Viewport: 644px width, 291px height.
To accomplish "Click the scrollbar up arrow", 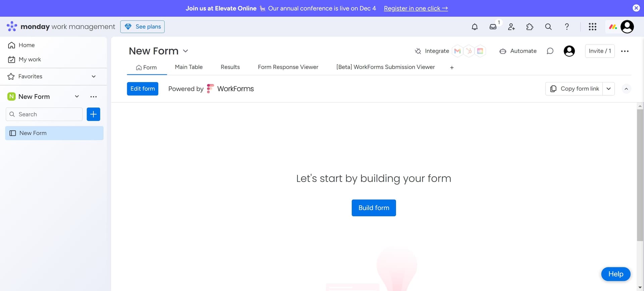I will pos(640,106).
